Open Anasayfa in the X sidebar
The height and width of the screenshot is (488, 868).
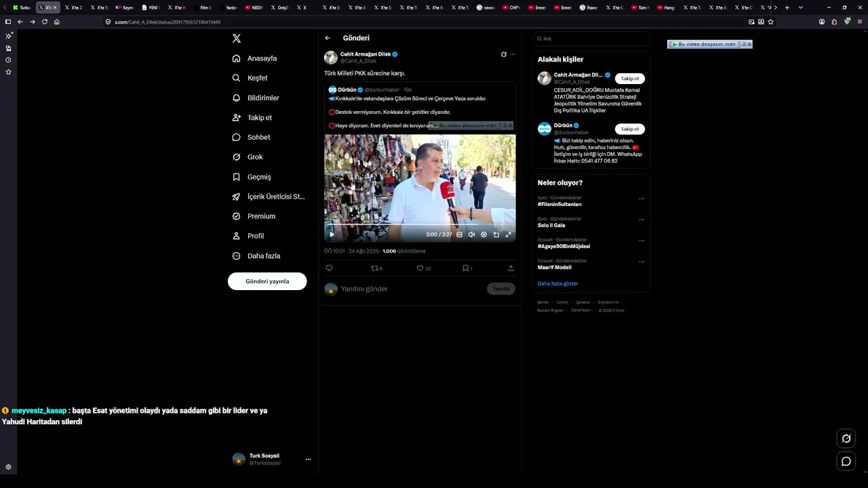pyautogui.click(x=254, y=58)
